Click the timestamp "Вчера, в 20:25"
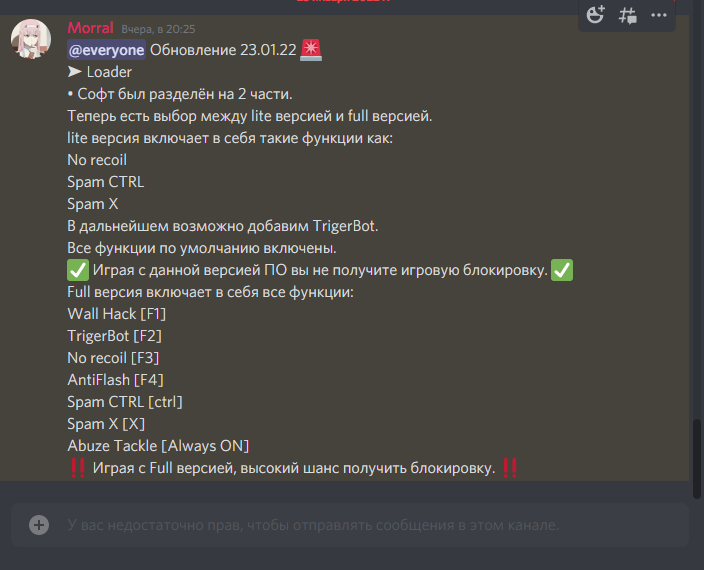This screenshot has width=704, height=570. point(158,29)
